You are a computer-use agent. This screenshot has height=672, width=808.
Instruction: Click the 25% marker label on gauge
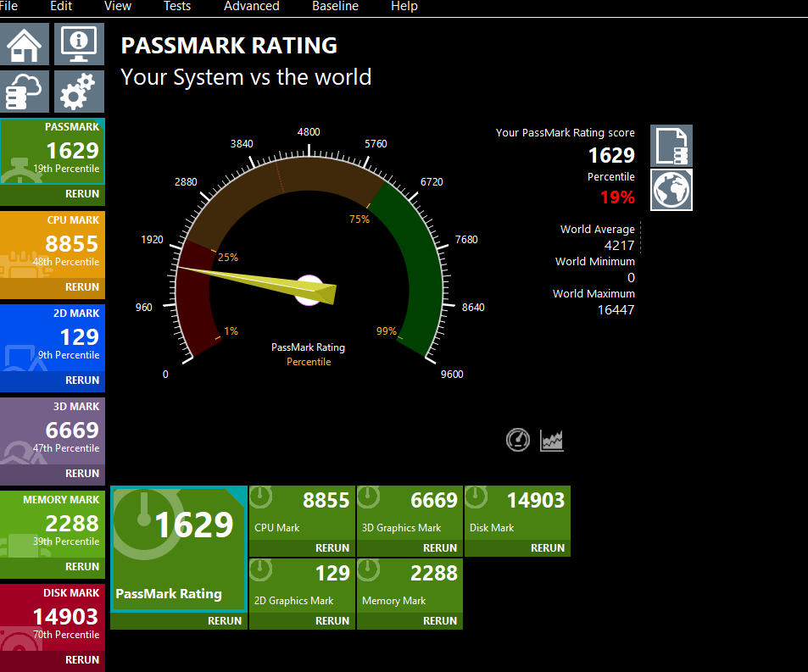pyautogui.click(x=228, y=258)
